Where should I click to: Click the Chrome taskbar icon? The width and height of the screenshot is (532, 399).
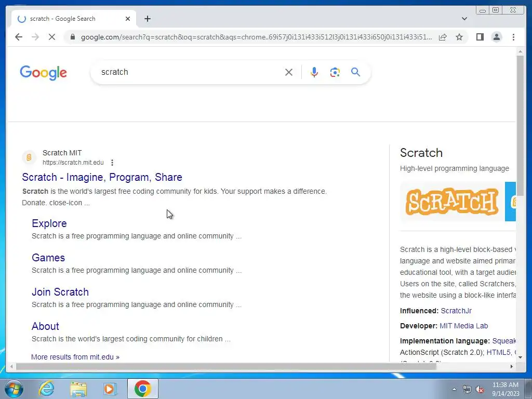pos(142,389)
